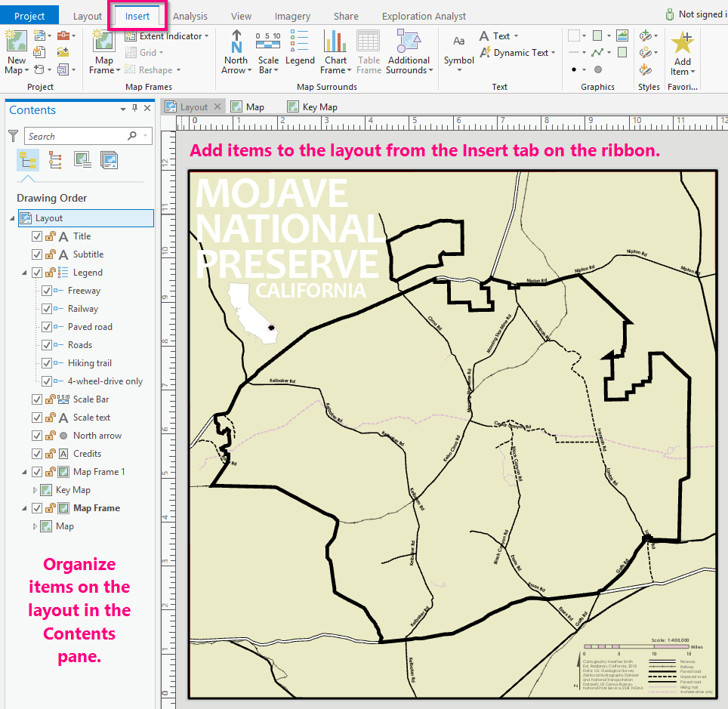Click the Grid icon
The height and width of the screenshot is (709, 728).
[131, 52]
